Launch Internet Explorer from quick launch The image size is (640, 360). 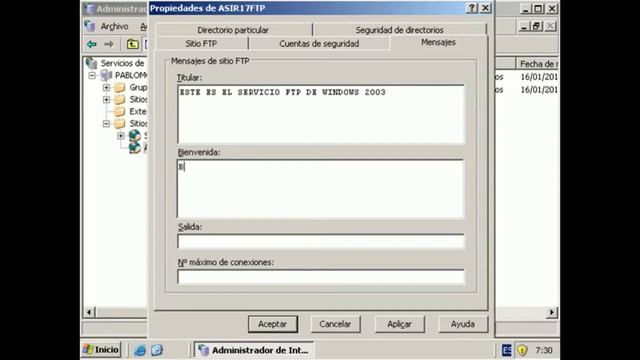coord(140,350)
